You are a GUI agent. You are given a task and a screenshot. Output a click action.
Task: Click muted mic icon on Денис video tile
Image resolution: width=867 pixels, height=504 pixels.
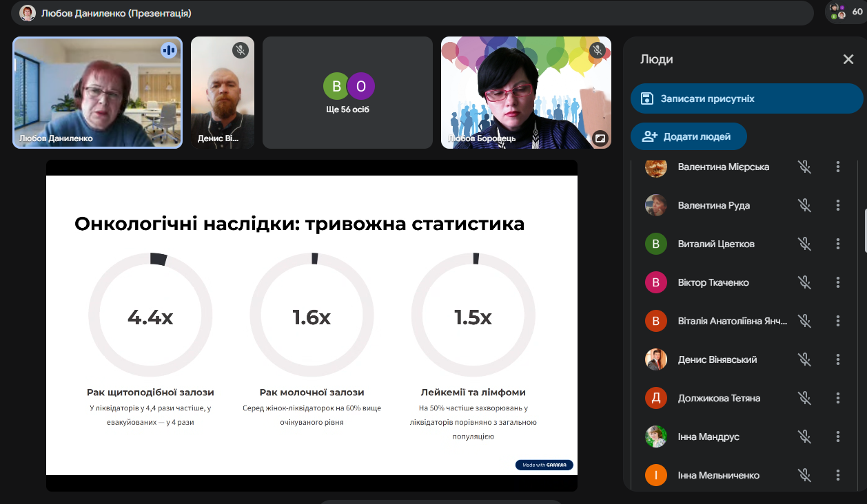pos(240,50)
